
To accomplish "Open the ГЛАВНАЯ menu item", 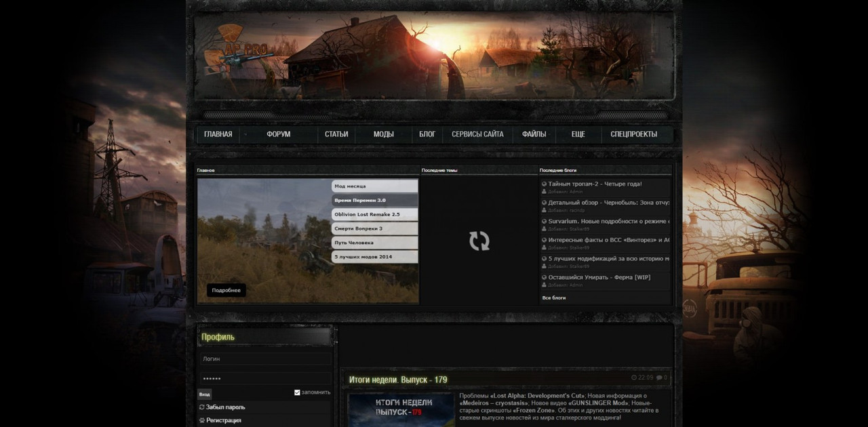I will coord(218,134).
